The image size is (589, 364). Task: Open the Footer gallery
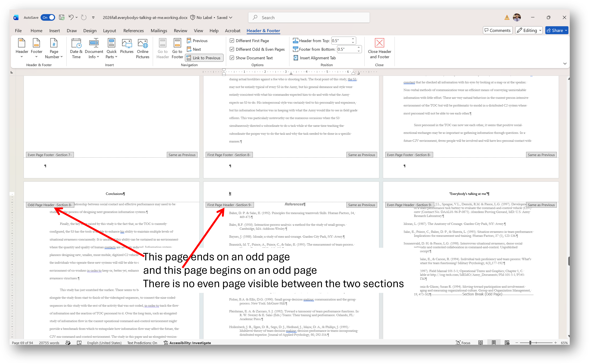click(36, 48)
